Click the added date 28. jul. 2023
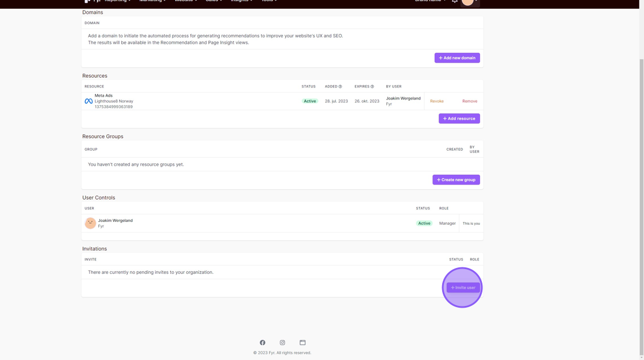Viewport: 644px width, 360px height. pos(336,101)
